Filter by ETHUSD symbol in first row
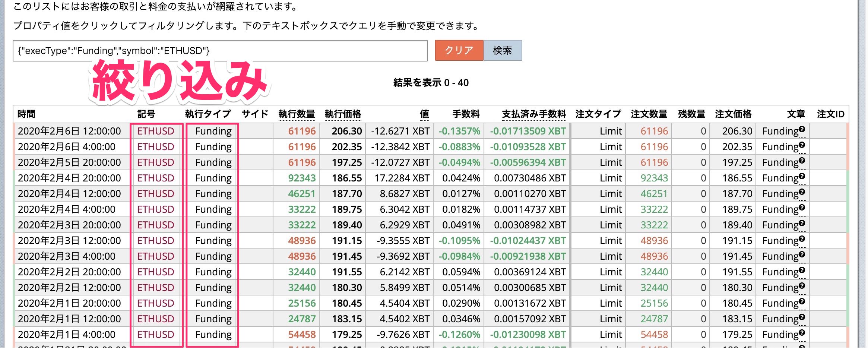Viewport: 868px width, 348px height. pos(155,131)
